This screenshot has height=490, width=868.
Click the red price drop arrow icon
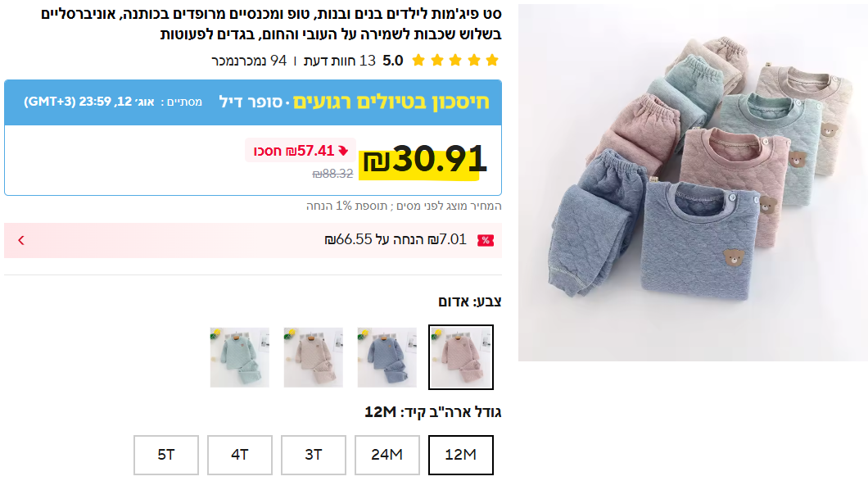[x=343, y=151]
